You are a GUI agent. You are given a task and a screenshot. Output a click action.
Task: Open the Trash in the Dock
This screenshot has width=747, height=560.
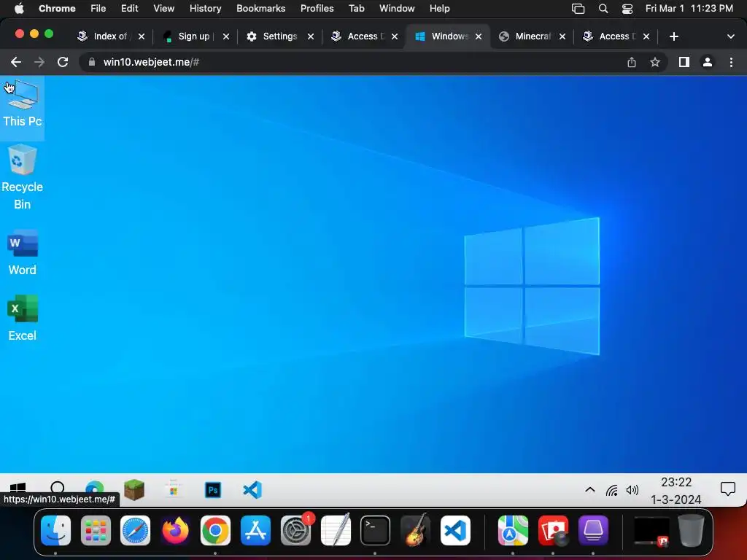692,531
